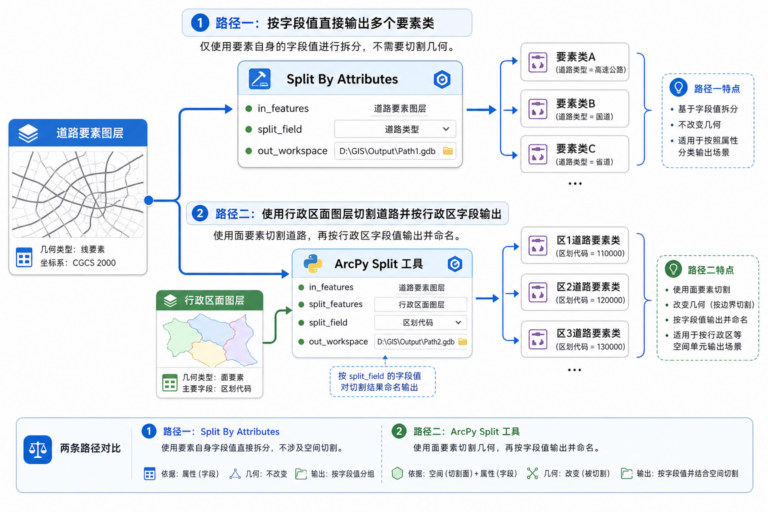Click the green table icon beside 几何类型: 面要素
The width and height of the screenshot is (768, 512).
[x=169, y=383]
